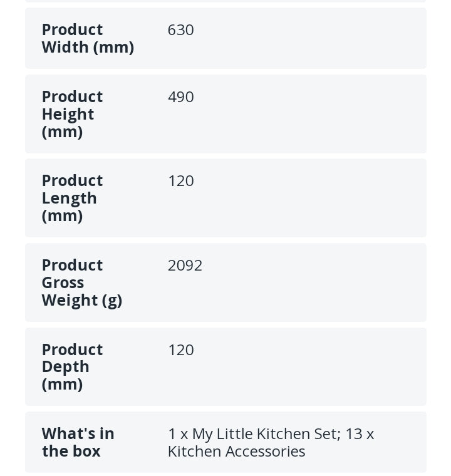Image resolution: width=451 pixels, height=476 pixels.
Task: Click the word 'Gross' in the weight label
Action: [63, 283]
